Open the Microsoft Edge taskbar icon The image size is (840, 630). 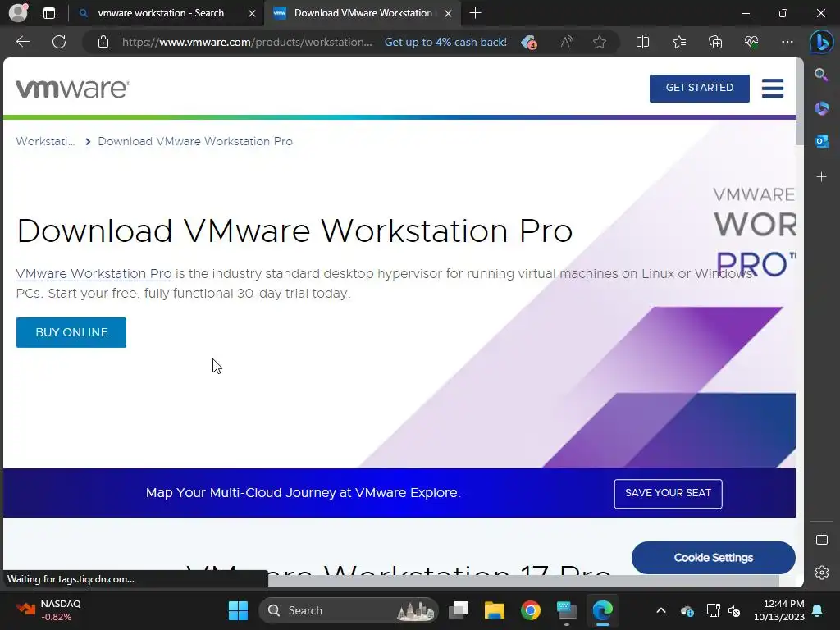pos(602,610)
